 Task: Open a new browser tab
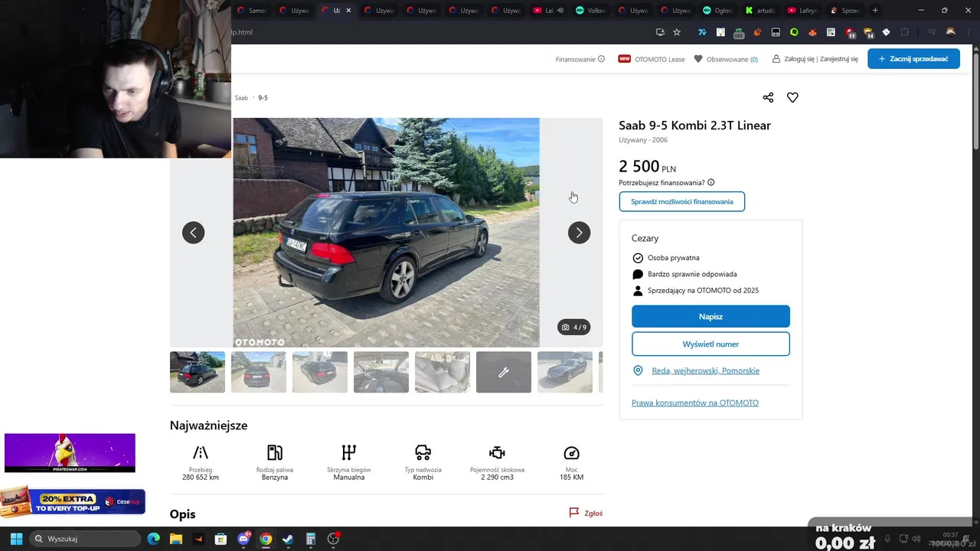click(x=875, y=10)
